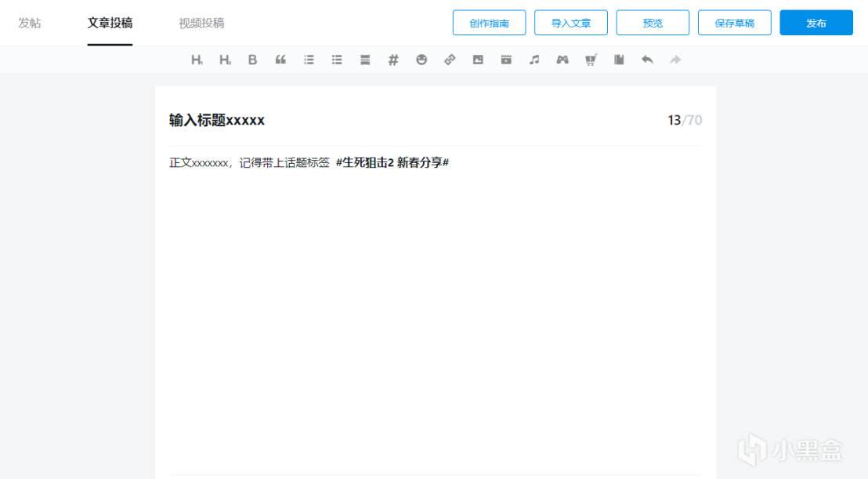This screenshot has width=868, height=479.
Task: Select the 文章投稿 tab
Action: (110, 23)
